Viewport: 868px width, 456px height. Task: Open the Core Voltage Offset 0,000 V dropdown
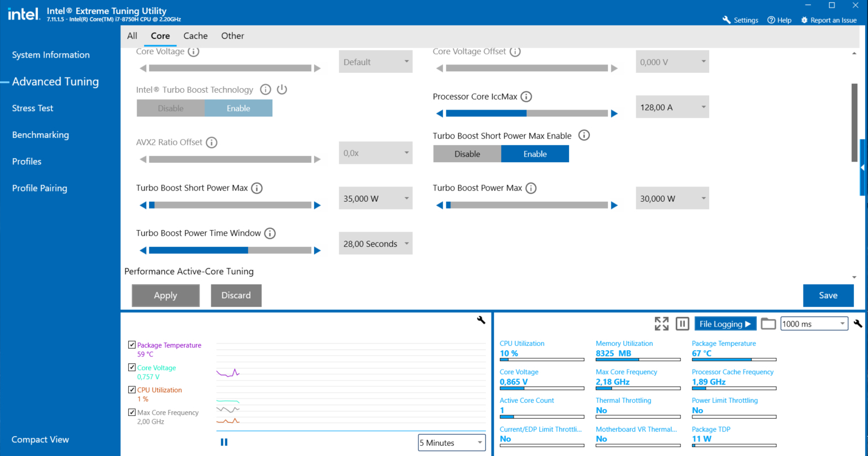(672, 62)
